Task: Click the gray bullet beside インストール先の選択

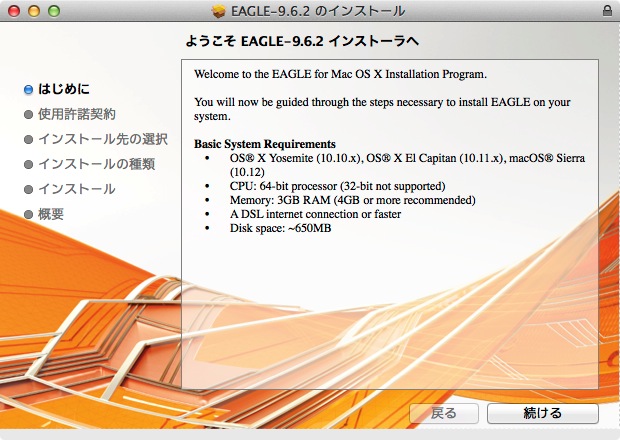Action: point(29,139)
